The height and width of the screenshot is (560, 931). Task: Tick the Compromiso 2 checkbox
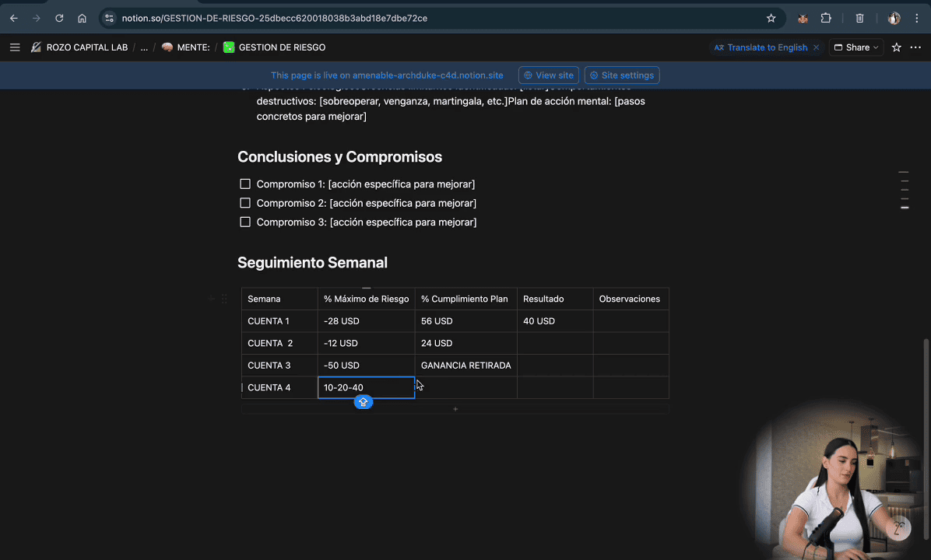click(x=245, y=203)
